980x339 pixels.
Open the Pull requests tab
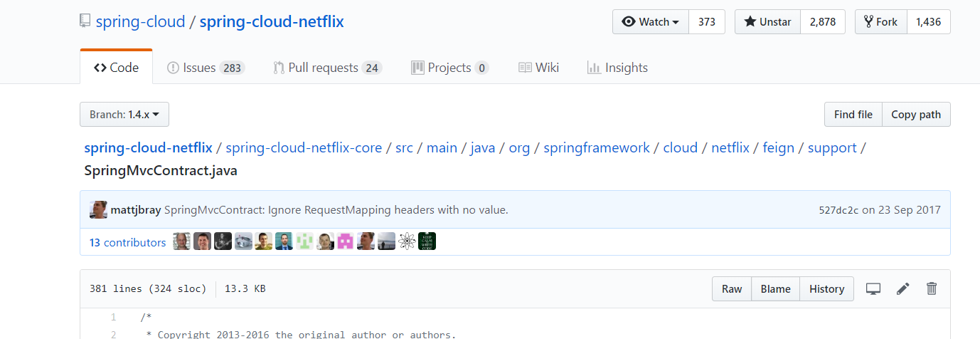click(x=327, y=68)
